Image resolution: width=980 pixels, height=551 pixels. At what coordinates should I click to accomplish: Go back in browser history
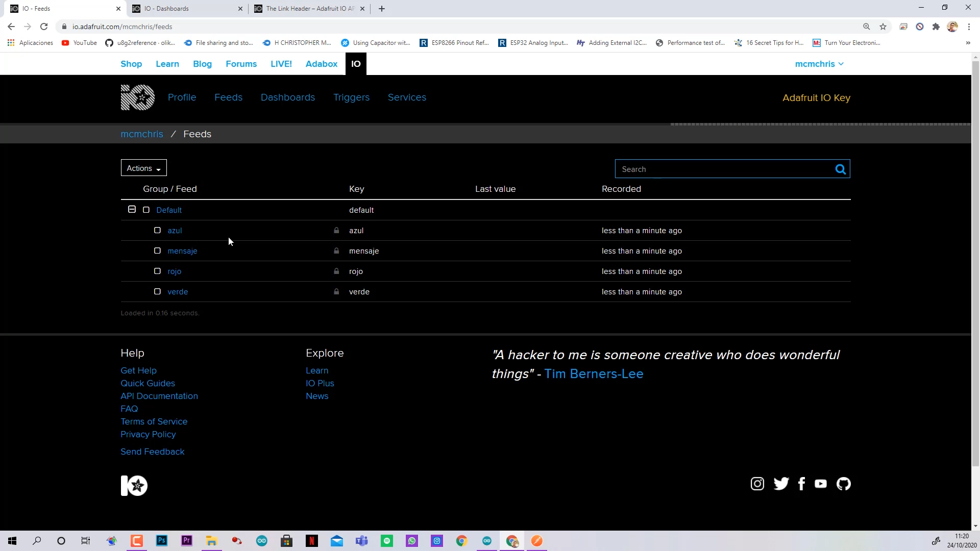tap(11, 27)
